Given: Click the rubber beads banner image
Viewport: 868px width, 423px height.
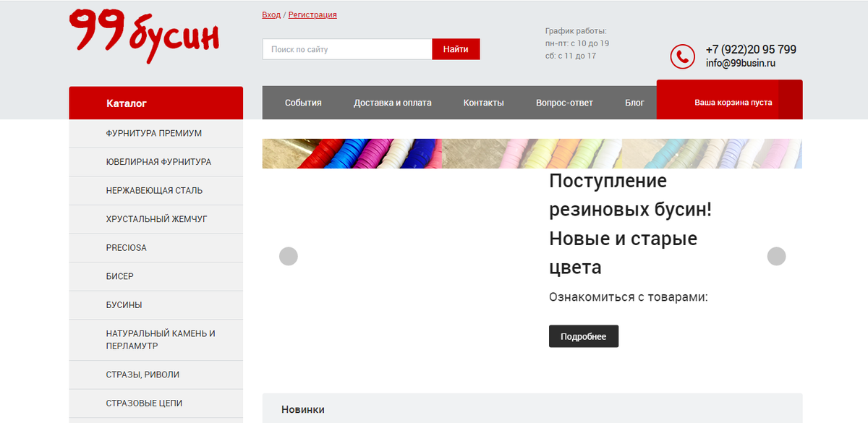Looking at the screenshot, I should (532, 153).
